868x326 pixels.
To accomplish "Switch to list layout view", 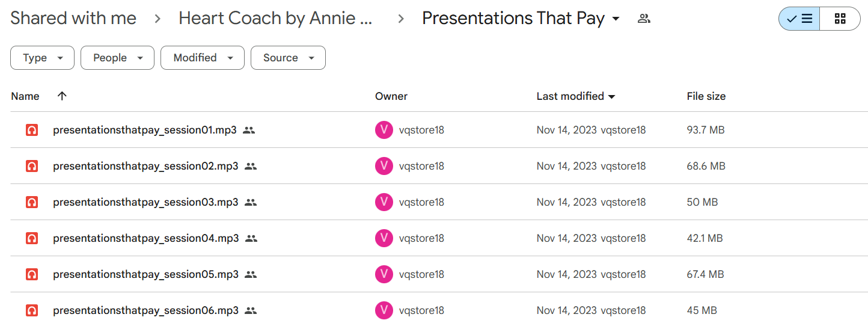I will tap(799, 19).
